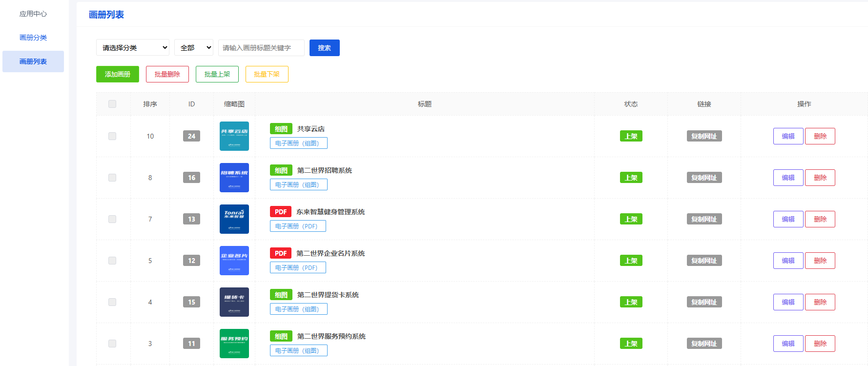Screen dimensions: 868x366
Task: Click the 上架 status badge for 东来智慧健身管理系统
Action: (631, 219)
